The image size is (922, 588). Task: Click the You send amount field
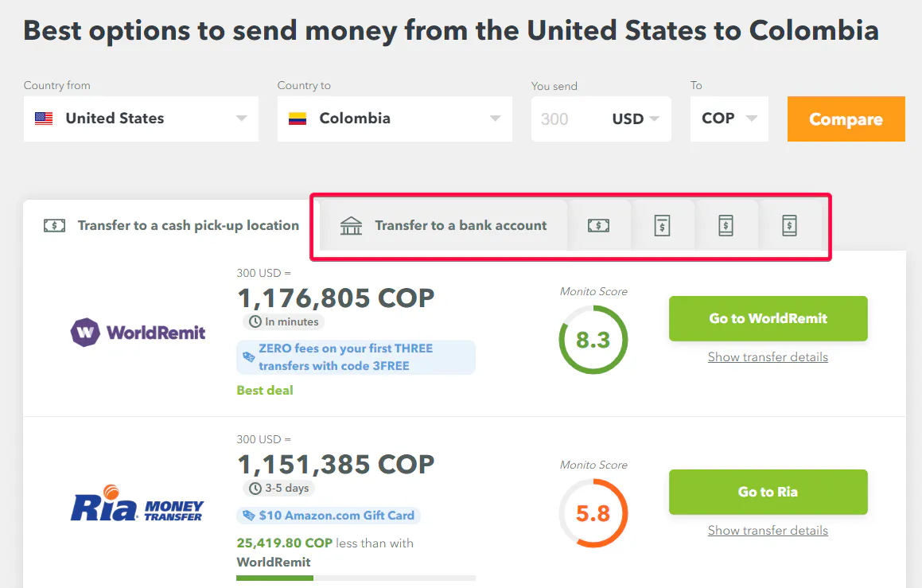(x=566, y=119)
